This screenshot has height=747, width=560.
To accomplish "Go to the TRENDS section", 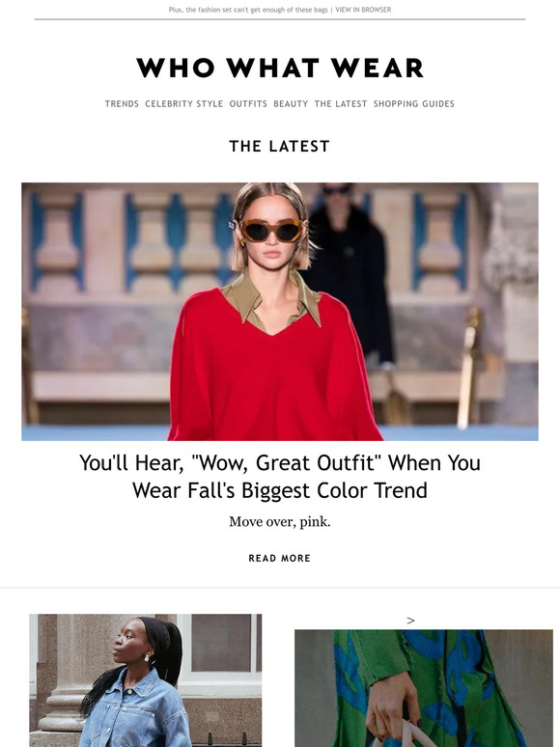I will click(122, 104).
